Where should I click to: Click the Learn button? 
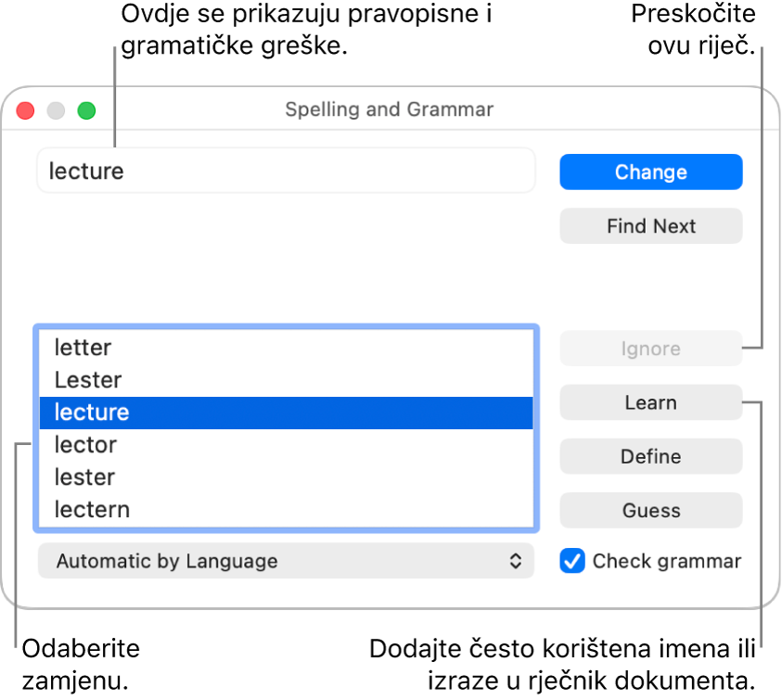[x=650, y=402]
